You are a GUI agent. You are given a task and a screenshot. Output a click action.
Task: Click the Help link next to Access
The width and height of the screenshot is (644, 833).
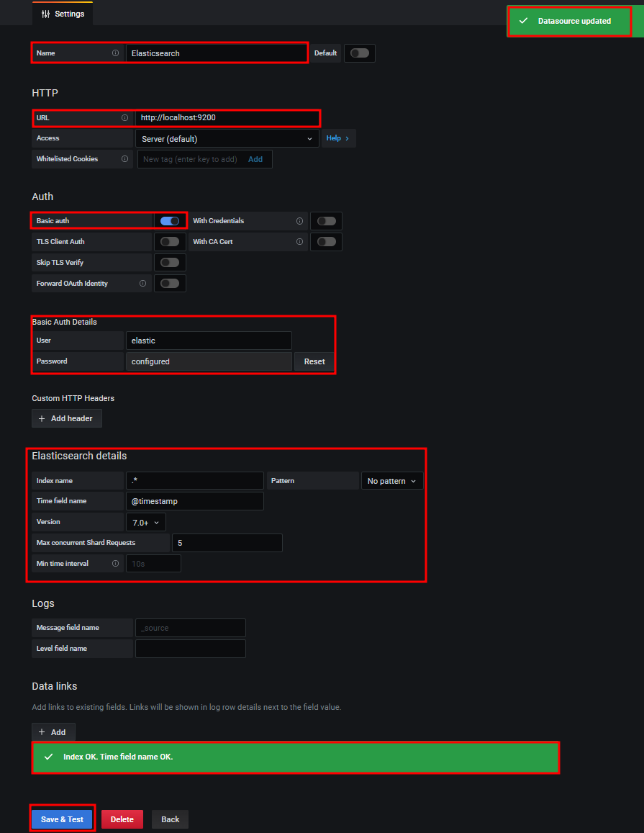pos(338,138)
